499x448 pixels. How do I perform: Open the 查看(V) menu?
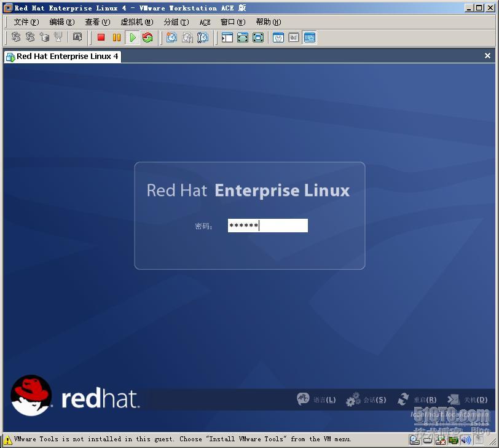(x=98, y=22)
